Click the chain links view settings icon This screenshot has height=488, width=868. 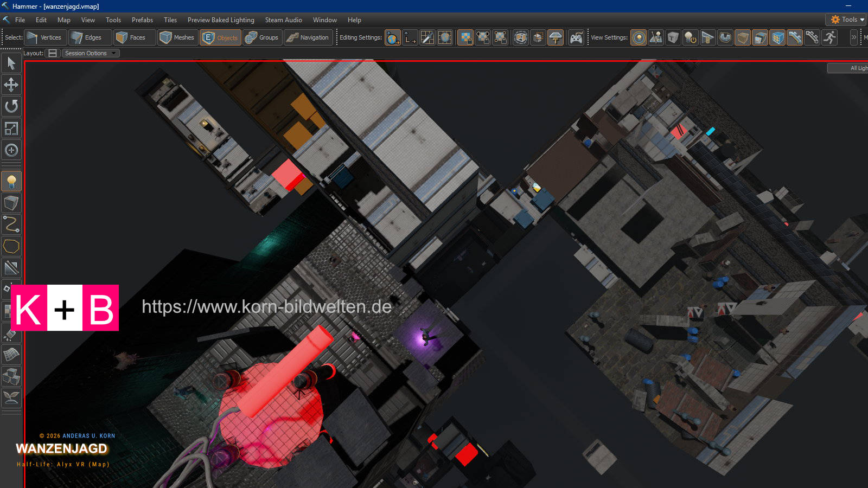point(812,37)
